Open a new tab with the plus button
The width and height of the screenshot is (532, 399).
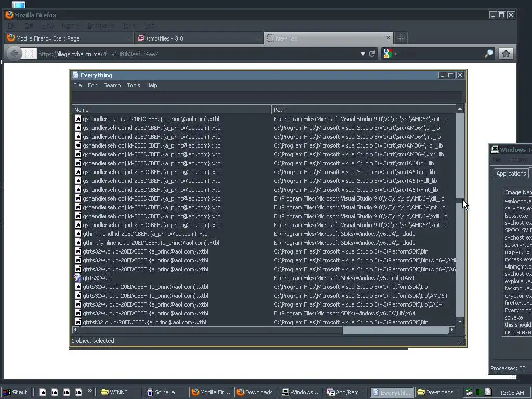pos(401,38)
